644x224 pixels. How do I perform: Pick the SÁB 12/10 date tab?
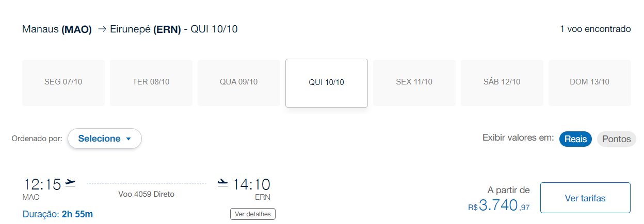point(502,82)
